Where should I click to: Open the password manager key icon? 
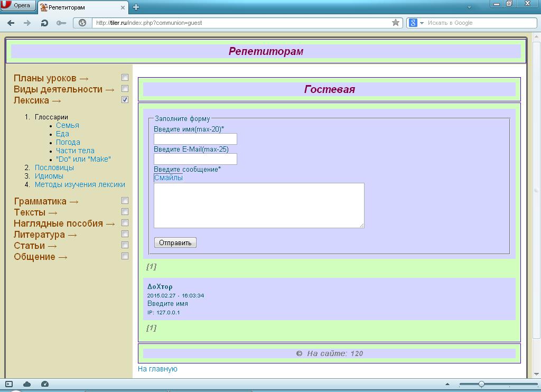(61, 23)
